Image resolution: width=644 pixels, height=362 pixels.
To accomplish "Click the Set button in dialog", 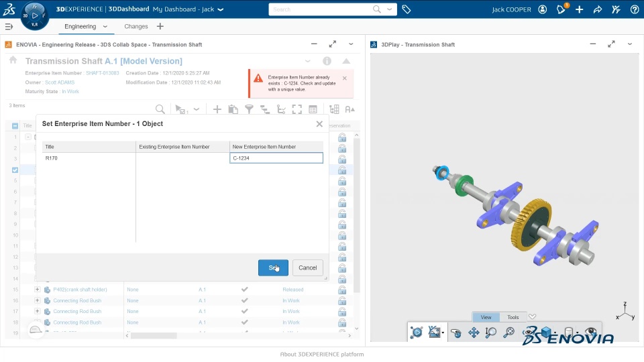I will click(x=273, y=267).
